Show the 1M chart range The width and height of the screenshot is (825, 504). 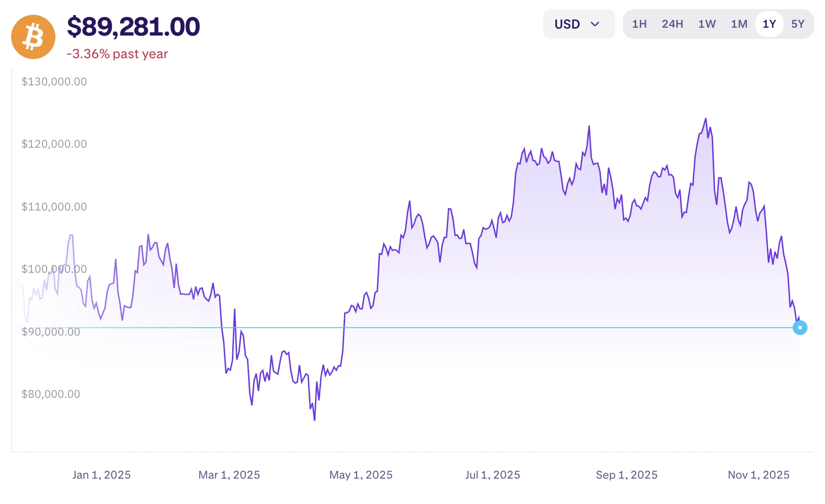point(739,24)
